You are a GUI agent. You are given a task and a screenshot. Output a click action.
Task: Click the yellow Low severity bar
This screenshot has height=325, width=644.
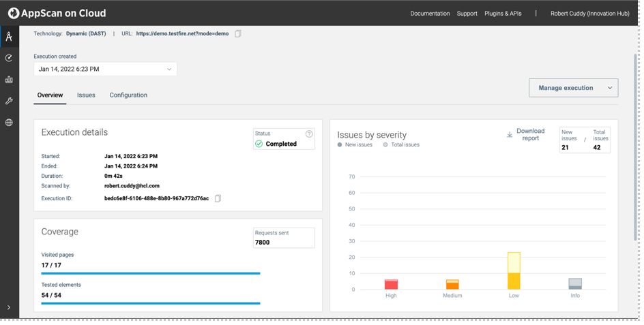(x=514, y=271)
